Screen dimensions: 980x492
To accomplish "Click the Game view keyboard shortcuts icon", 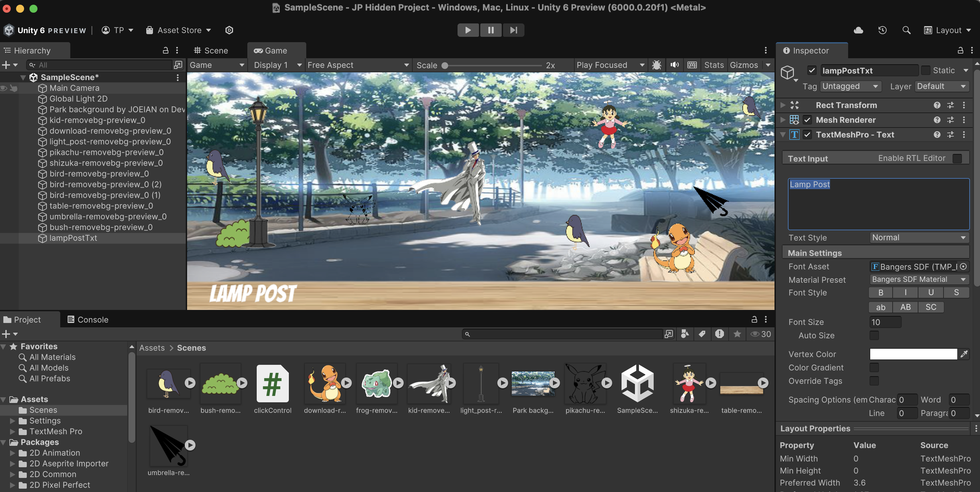I will click(692, 65).
